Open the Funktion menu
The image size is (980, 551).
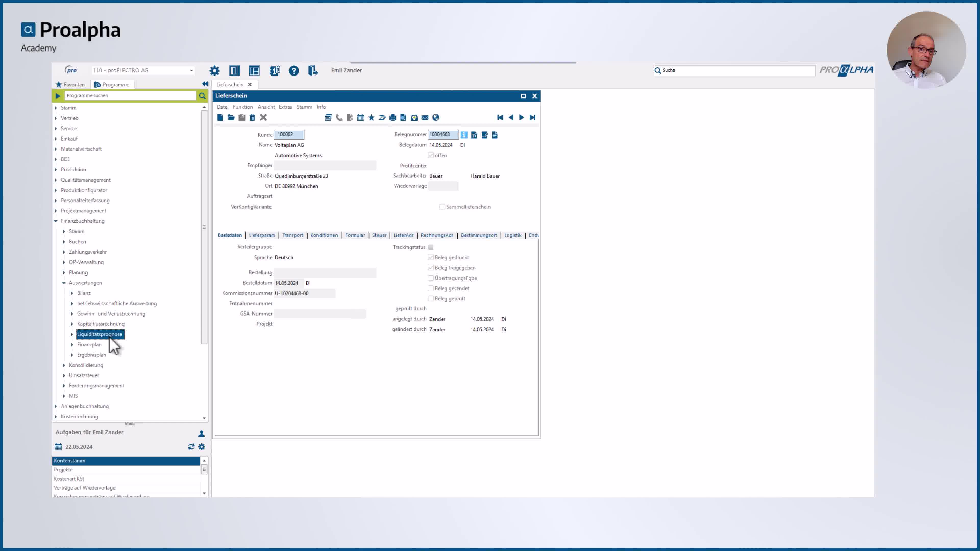click(x=243, y=107)
